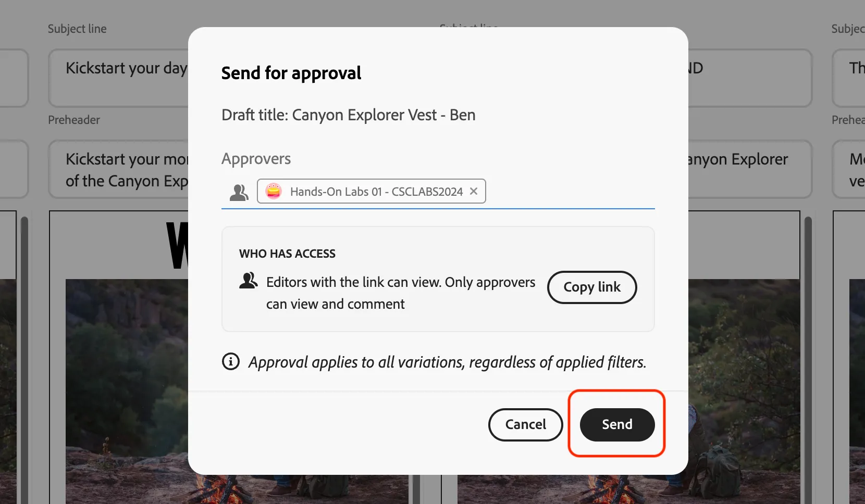Click the Send for approval heading
Screen dimensions: 865x504
[291, 73]
